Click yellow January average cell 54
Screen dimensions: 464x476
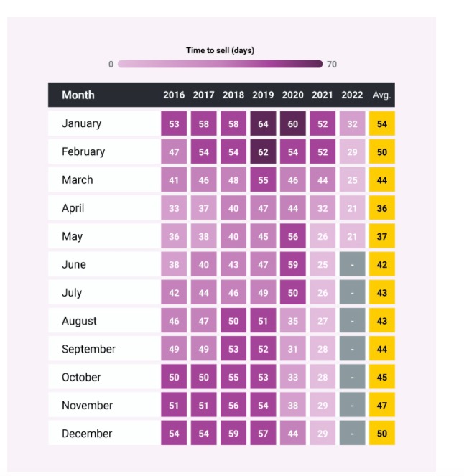pos(382,123)
